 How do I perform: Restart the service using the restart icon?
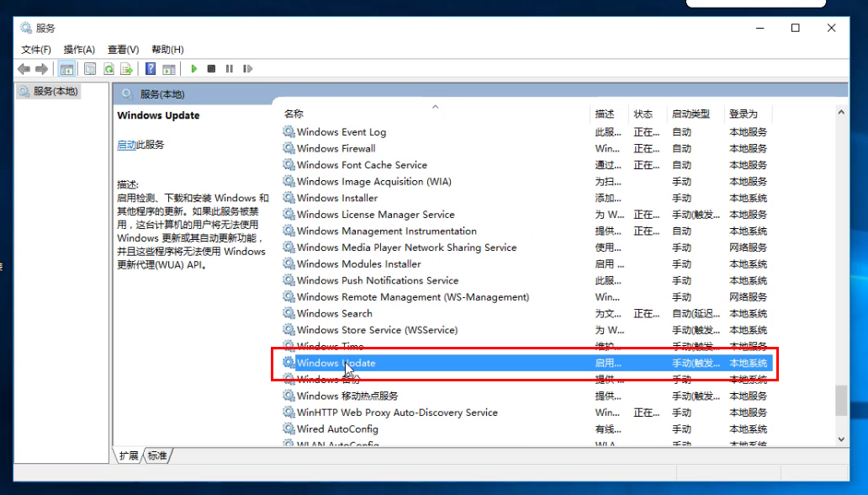248,68
